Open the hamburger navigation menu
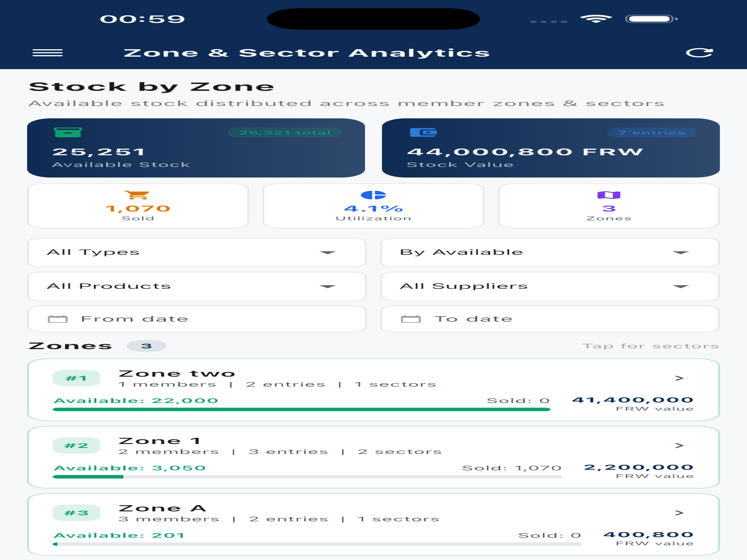 pos(48,53)
